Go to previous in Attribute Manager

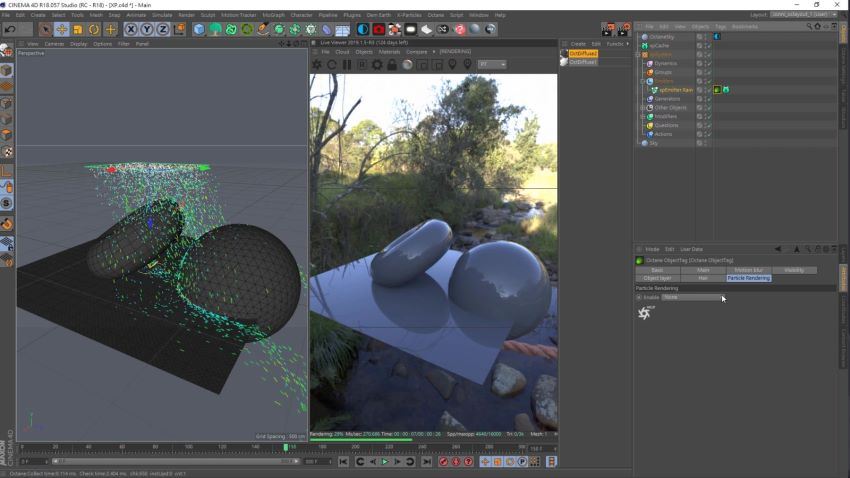click(x=778, y=249)
